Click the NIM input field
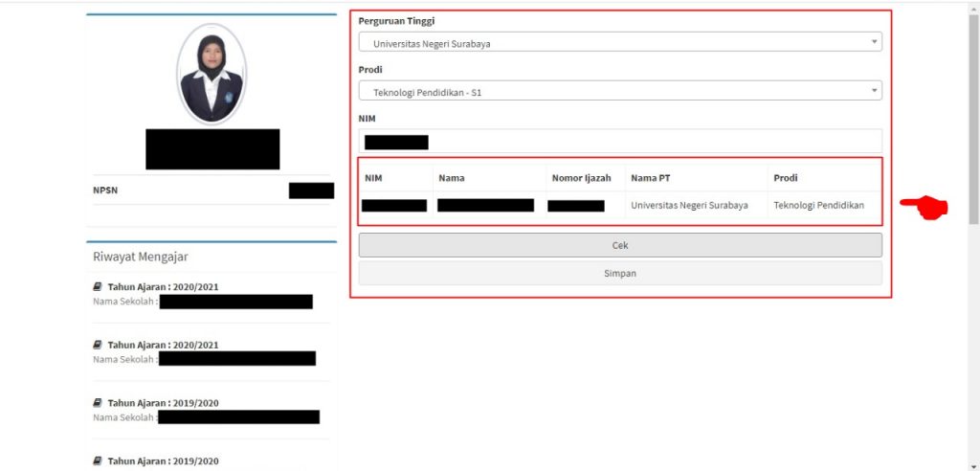 pos(620,142)
